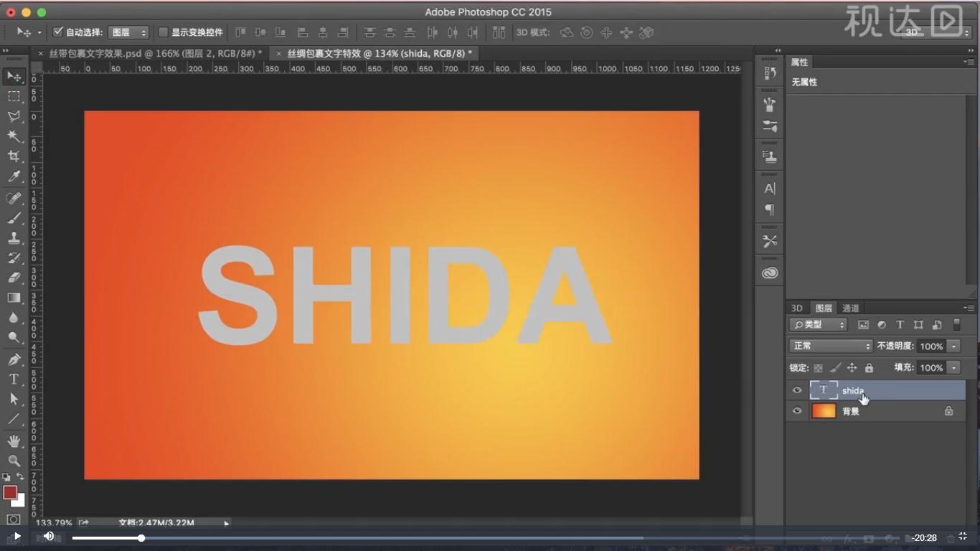This screenshot has width=980, height=551.
Task: Select the Rectangular Marquee tool
Action: click(x=14, y=96)
